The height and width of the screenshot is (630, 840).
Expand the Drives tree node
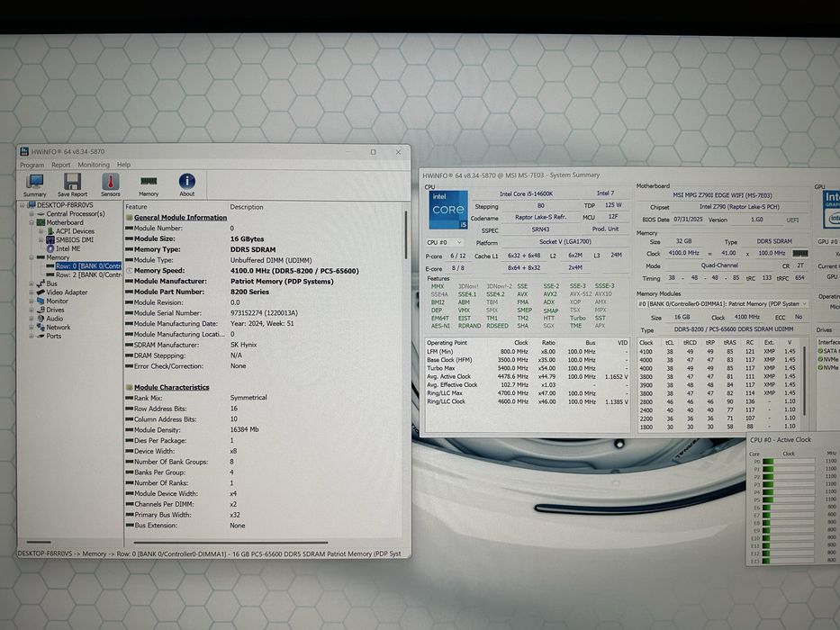[x=32, y=310]
